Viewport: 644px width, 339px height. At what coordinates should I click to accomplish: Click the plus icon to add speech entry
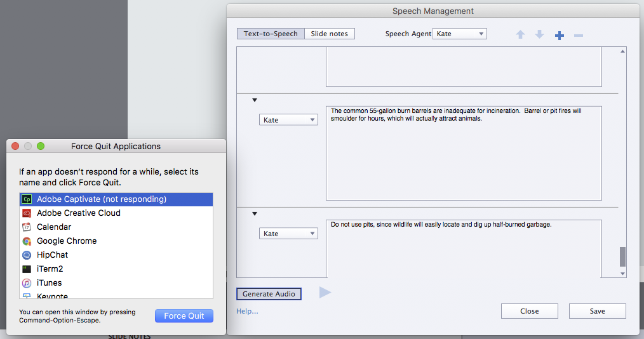pos(560,36)
